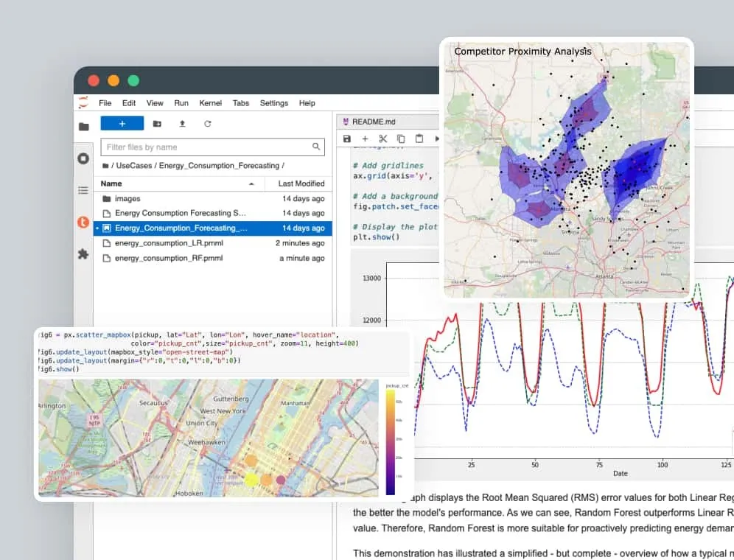This screenshot has height=560, width=734.
Task: Refresh the file browser list
Action: (207, 124)
